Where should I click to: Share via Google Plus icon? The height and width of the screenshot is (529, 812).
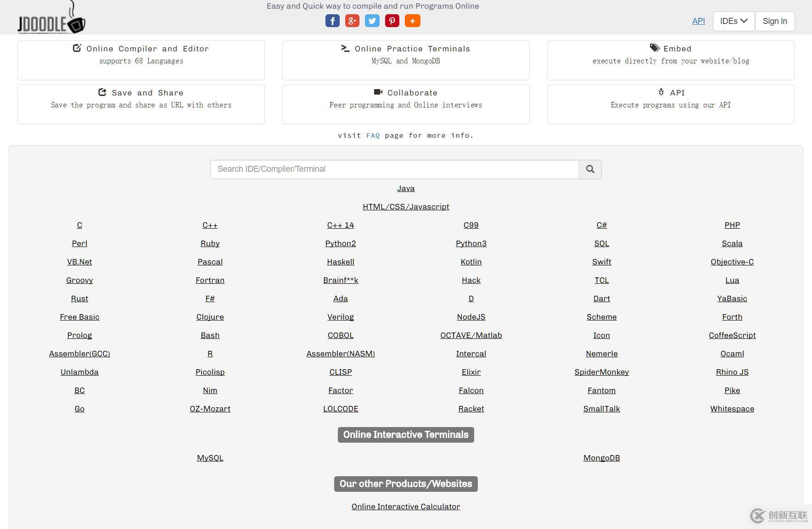[352, 21]
